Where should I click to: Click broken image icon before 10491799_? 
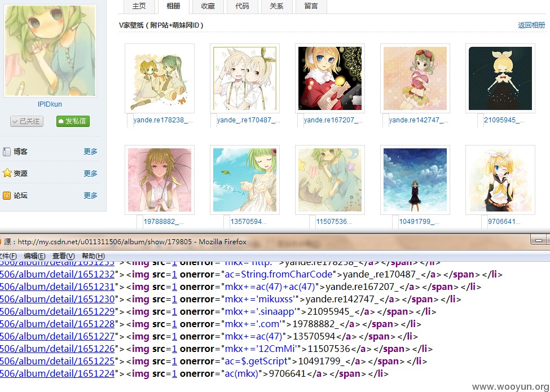(395, 222)
